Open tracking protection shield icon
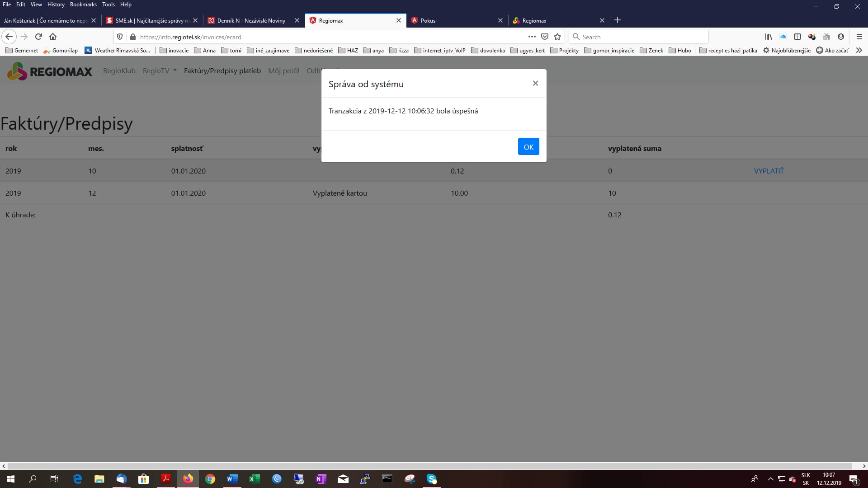The height and width of the screenshot is (488, 868). coord(120,37)
